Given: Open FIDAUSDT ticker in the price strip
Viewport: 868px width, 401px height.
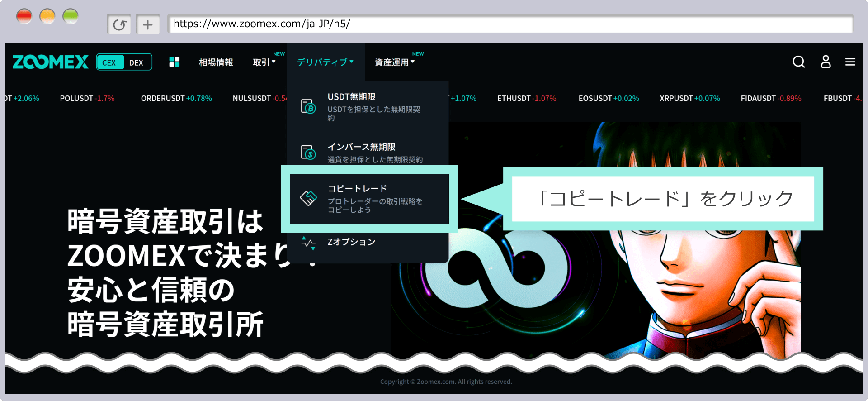Looking at the screenshot, I should [771, 98].
